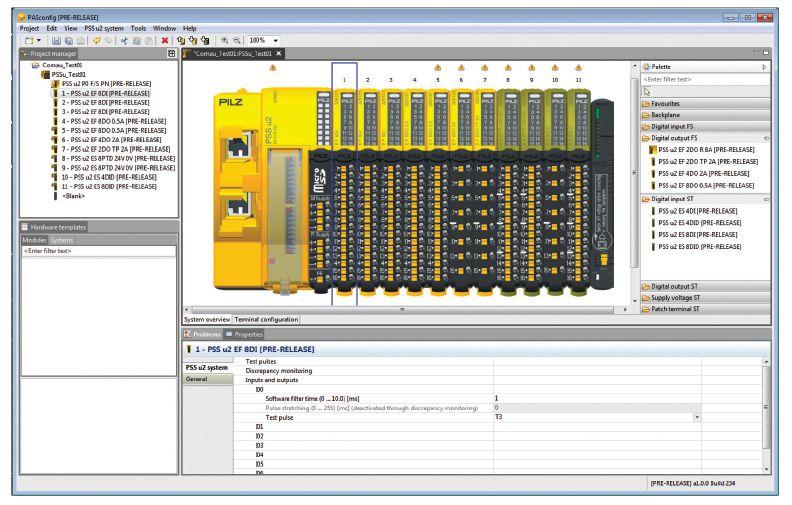Click the yellow Undo arrow icon

pos(96,40)
